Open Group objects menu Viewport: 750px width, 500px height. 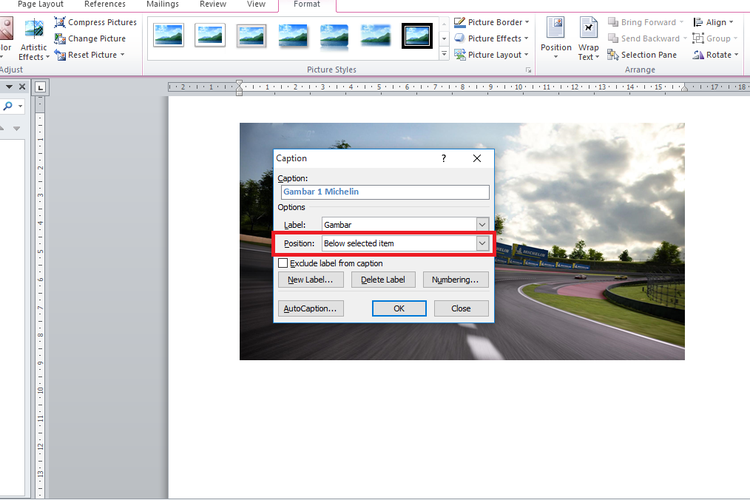715,38
